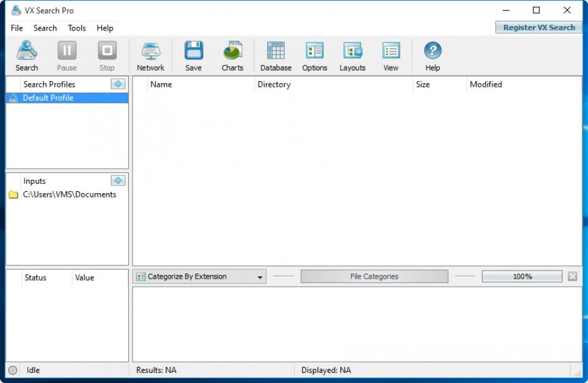Image resolution: width=588 pixels, height=383 pixels.
Task: Click the Value column header
Action: pyautogui.click(x=99, y=277)
